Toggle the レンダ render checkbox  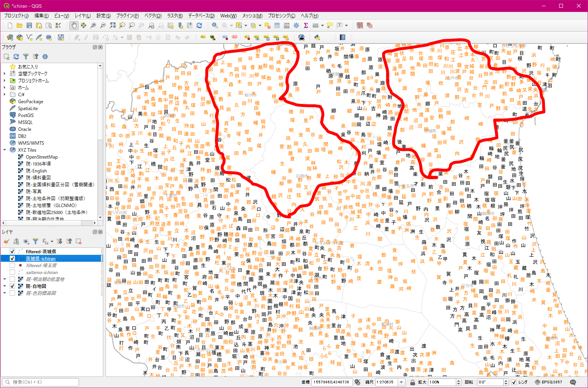coord(514,382)
